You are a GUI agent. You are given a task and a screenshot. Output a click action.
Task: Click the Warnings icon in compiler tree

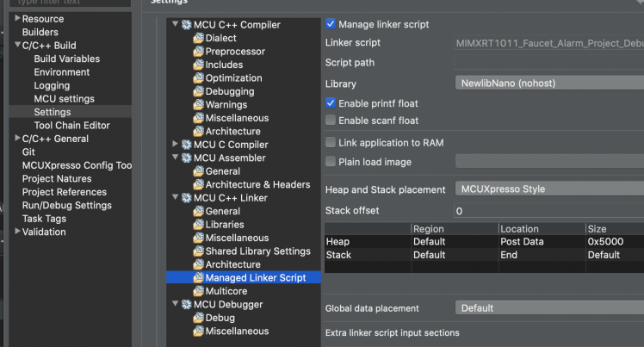tap(199, 105)
